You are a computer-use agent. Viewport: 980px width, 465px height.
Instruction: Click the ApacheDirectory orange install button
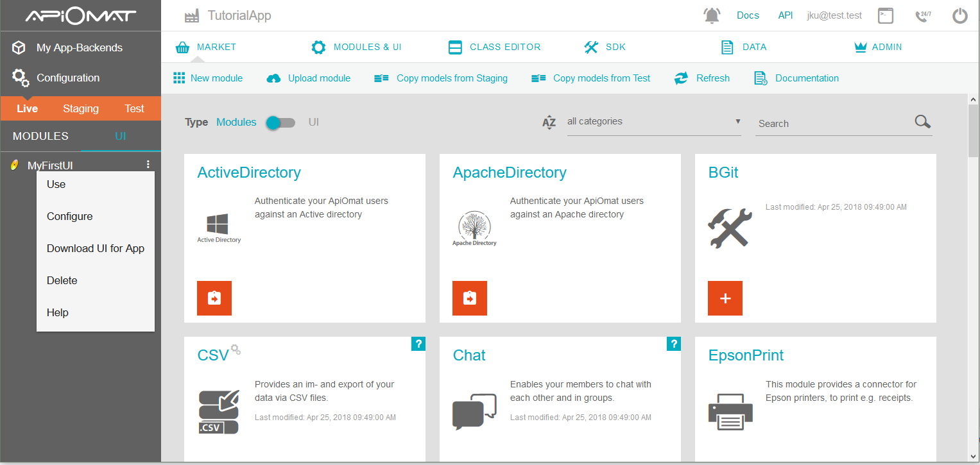tap(470, 298)
